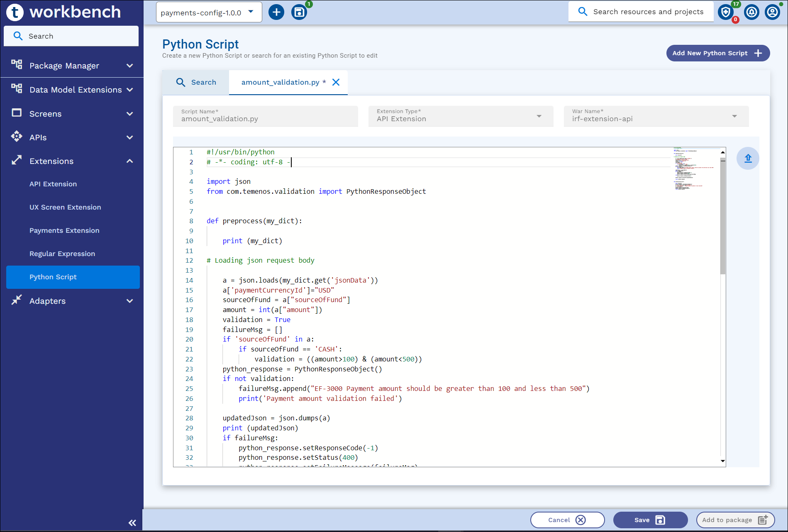Image resolution: width=788 pixels, height=532 pixels.
Task: Close the amount_validation.py tab
Action: [x=336, y=82]
